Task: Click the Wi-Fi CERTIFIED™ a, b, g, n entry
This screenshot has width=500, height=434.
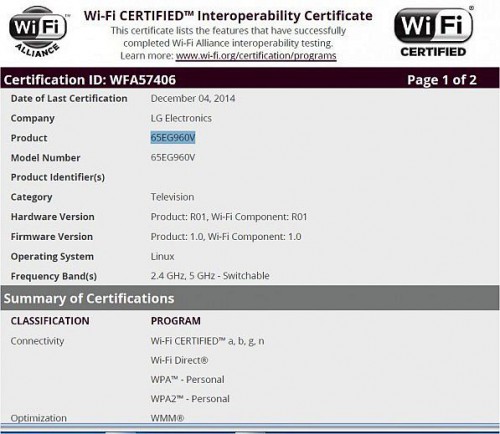Action: coord(207,341)
